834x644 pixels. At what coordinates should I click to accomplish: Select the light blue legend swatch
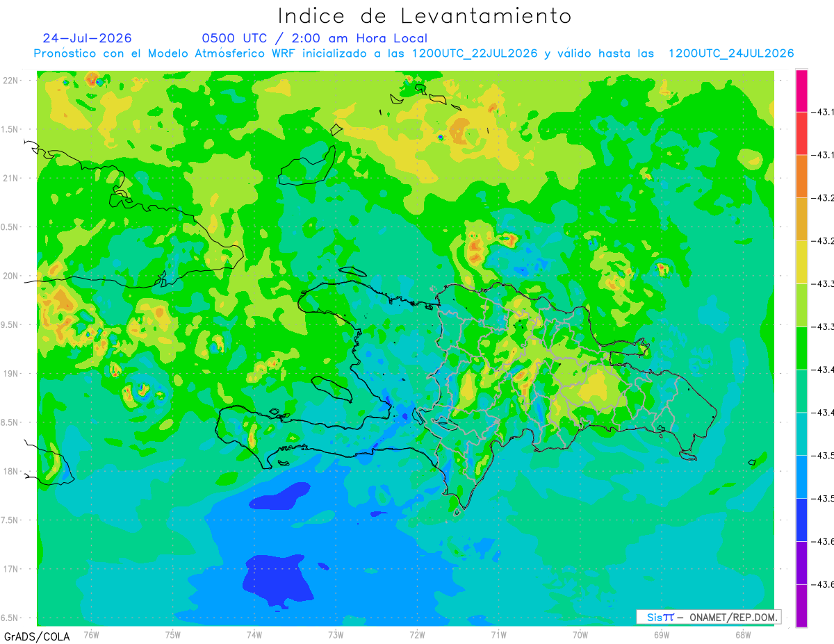click(801, 477)
